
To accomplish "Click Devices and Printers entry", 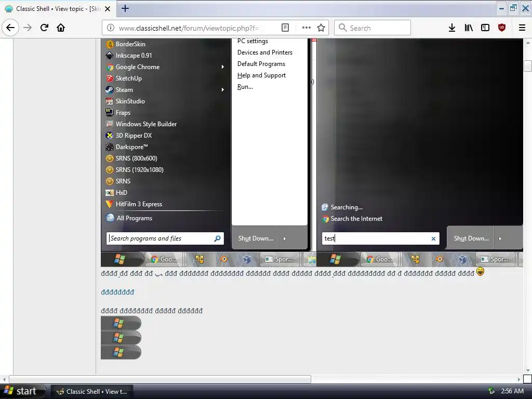I will tap(265, 52).
